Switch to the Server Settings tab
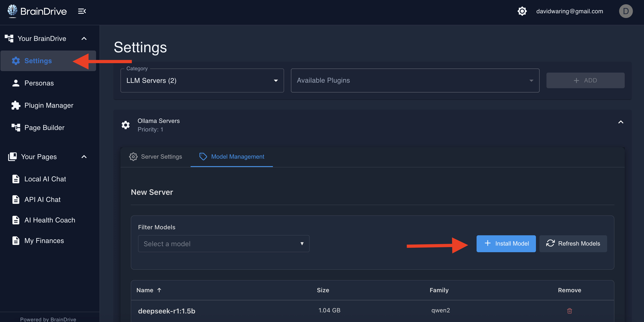Image resolution: width=644 pixels, height=322 pixels. (x=155, y=157)
